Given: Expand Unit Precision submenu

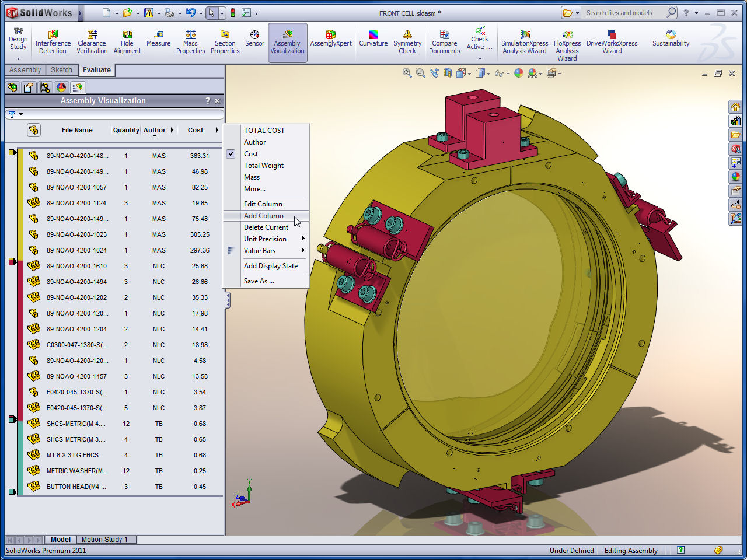Looking at the screenshot, I should (266, 239).
